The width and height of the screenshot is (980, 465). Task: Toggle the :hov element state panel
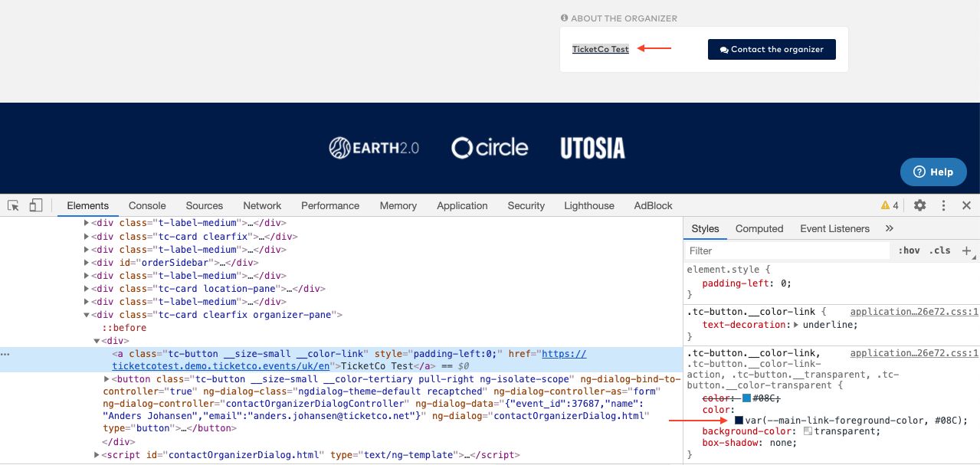(909, 251)
